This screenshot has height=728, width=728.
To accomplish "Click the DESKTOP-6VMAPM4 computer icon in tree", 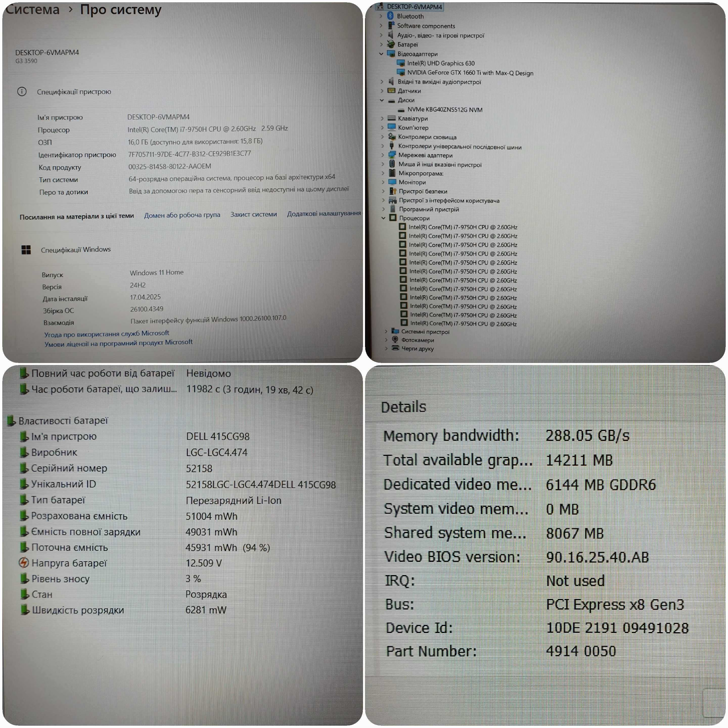I will click(380, 6).
